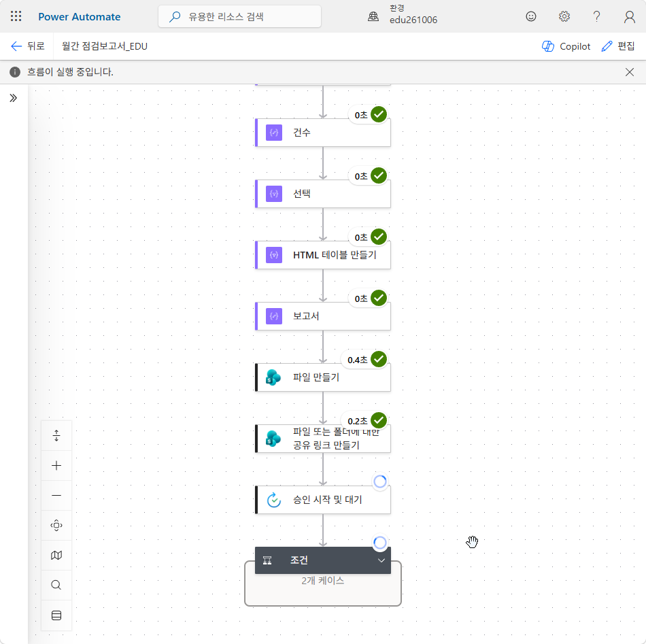The image size is (646, 644).
Task: Click success checkmark on 선택
Action: (x=379, y=175)
